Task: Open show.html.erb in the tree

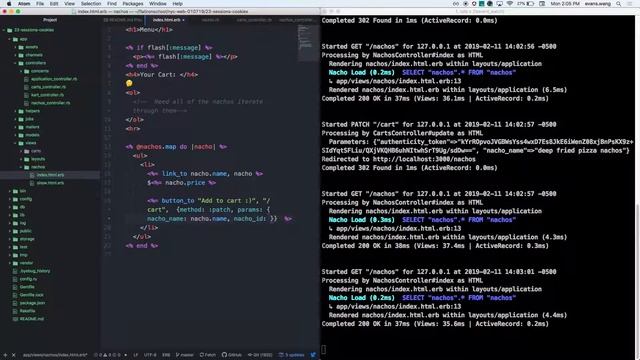Action: point(50,183)
